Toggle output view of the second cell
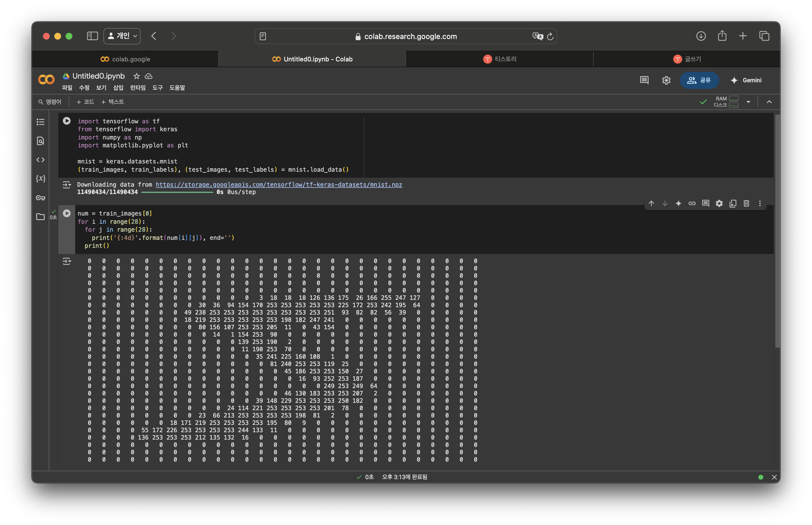 (x=67, y=261)
